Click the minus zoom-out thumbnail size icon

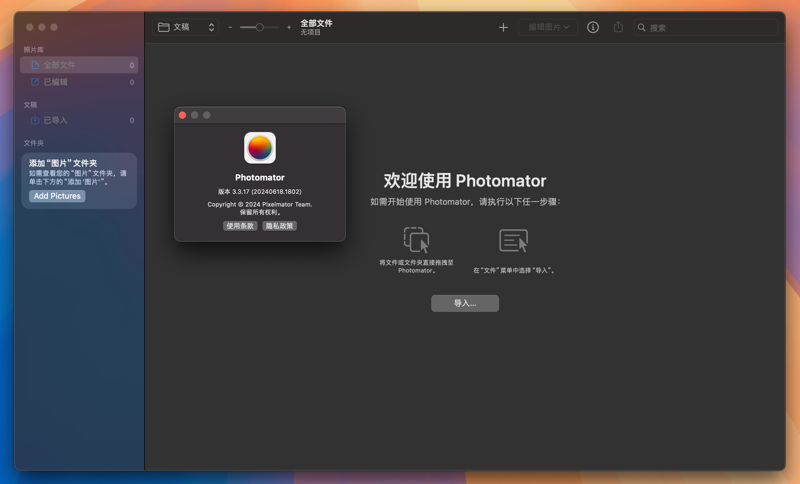click(230, 28)
